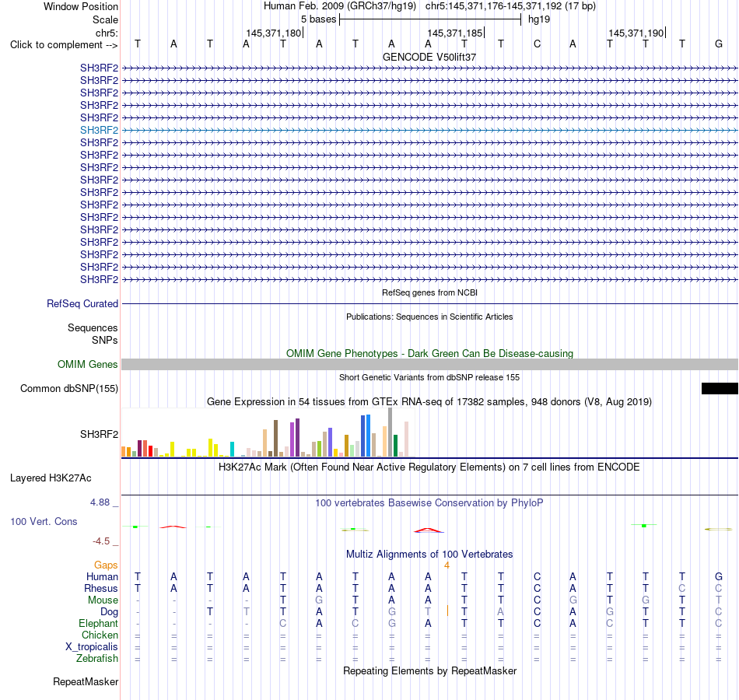The width and height of the screenshot is (739, 700).
Task: Open the H3K27Ac Mark ENCODE track title
Action: [429, 467]
